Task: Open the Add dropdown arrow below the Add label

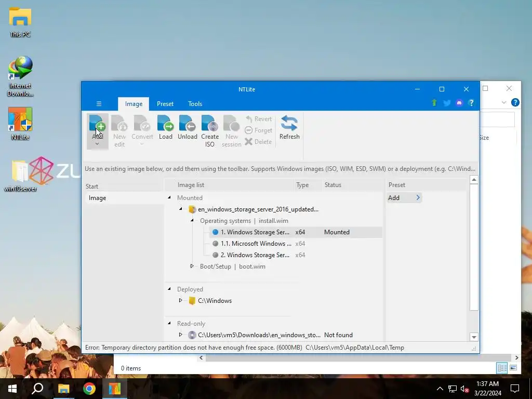Action: pos(97,144)
